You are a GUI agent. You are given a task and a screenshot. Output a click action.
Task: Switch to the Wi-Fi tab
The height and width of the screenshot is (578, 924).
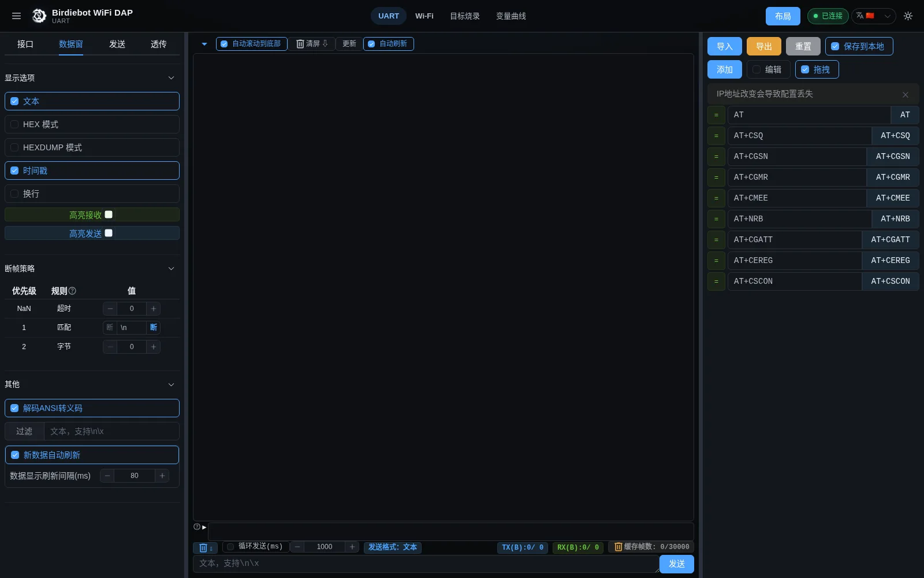click(424, 16)
